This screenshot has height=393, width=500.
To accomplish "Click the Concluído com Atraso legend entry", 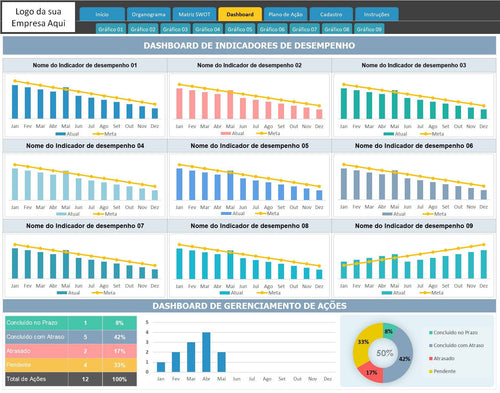I will tap(456, 345).
